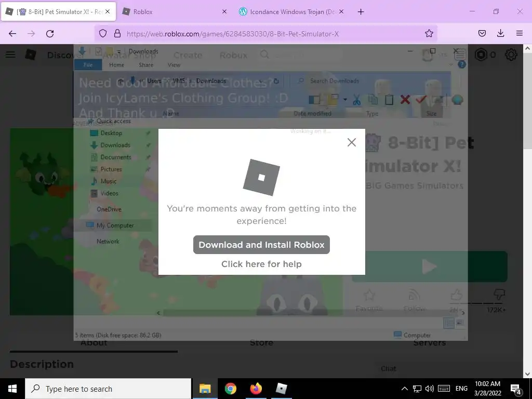Save page to Pocket
This screenshot has width=532, height=399.
pos(482,33)
